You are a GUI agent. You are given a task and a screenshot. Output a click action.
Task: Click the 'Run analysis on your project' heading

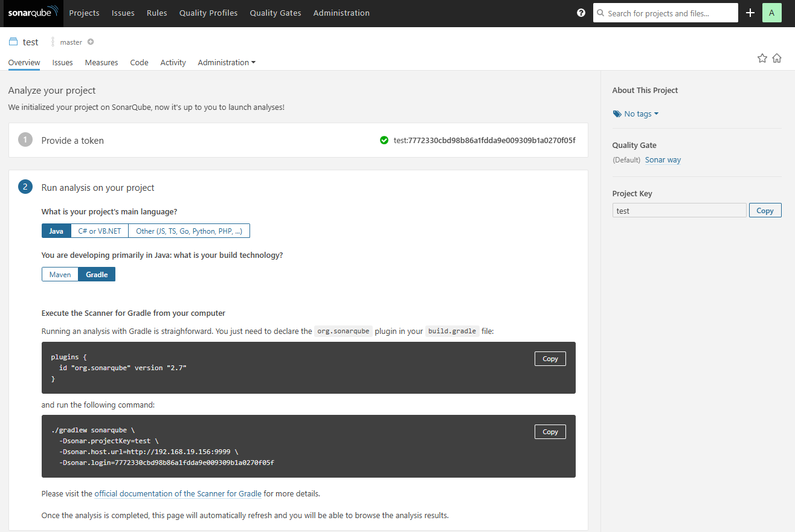coord(98,188)
